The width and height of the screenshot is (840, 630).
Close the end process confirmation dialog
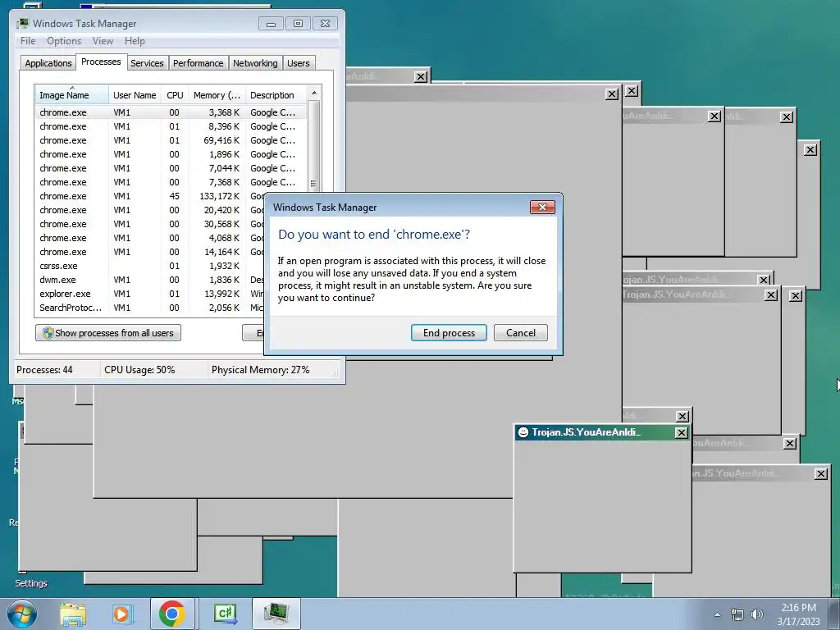point(542,208)
